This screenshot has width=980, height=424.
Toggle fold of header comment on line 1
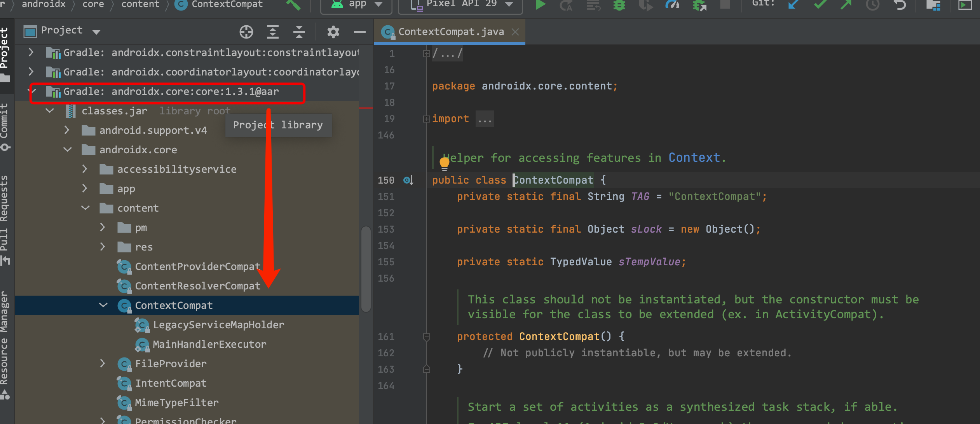[426, 54]
